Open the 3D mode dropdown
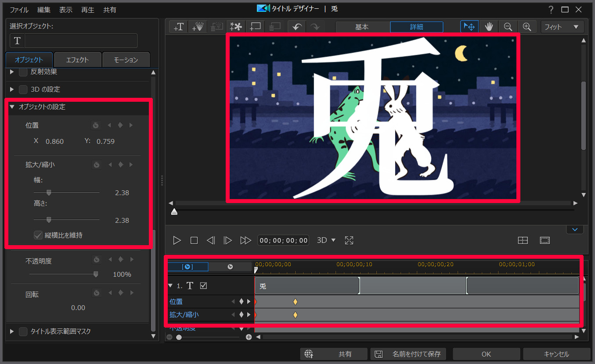Image resolution: width=595 pixels, height=364 pixels. (326, 240)
